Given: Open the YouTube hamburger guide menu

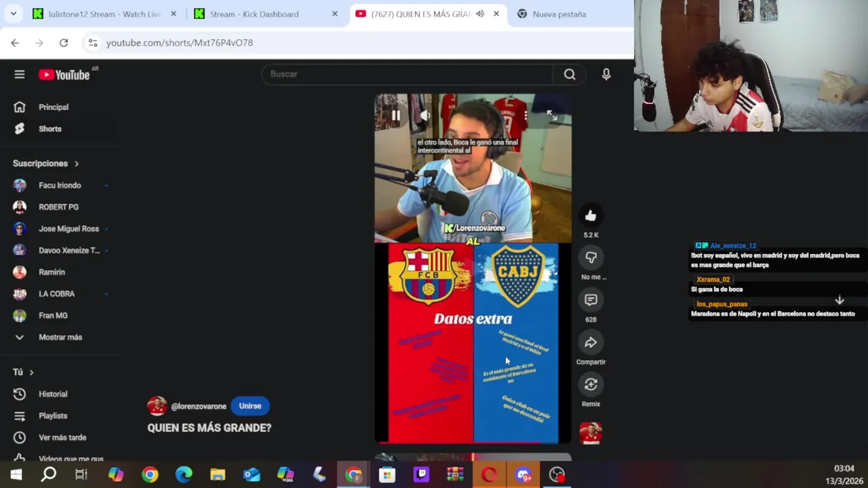Looking at the screenshot, I should [20, 75].
